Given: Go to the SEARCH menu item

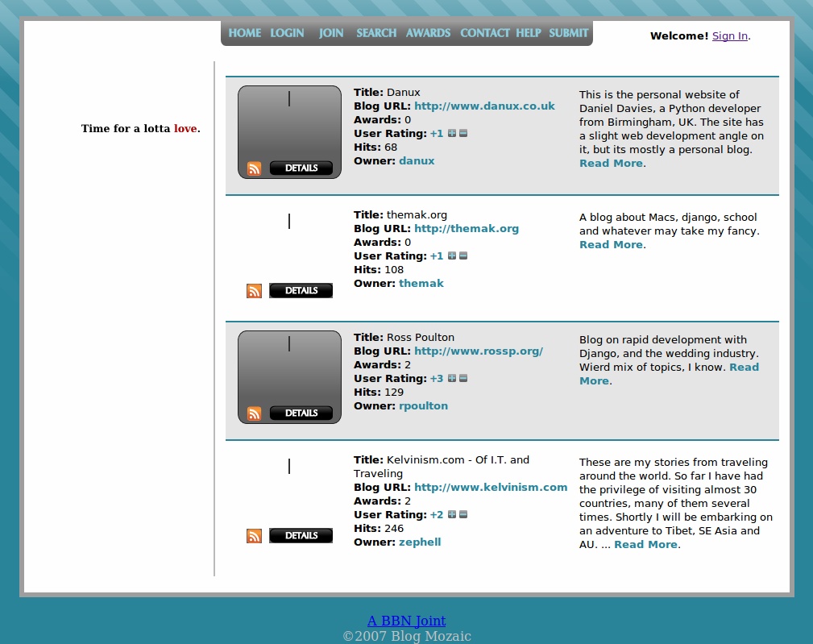Looking at the screenshot, I should (x=376, y=33).
